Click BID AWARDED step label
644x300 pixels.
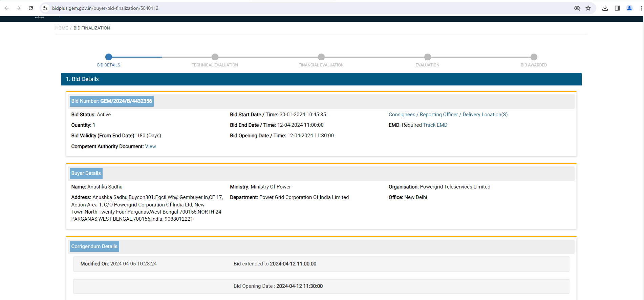click(534, 65)
